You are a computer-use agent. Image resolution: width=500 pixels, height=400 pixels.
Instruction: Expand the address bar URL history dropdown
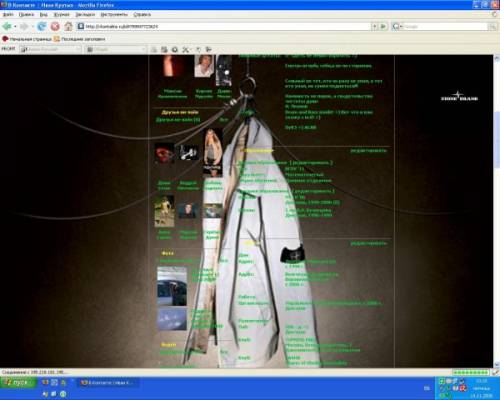pyautogui.click(x=375, y=26)
